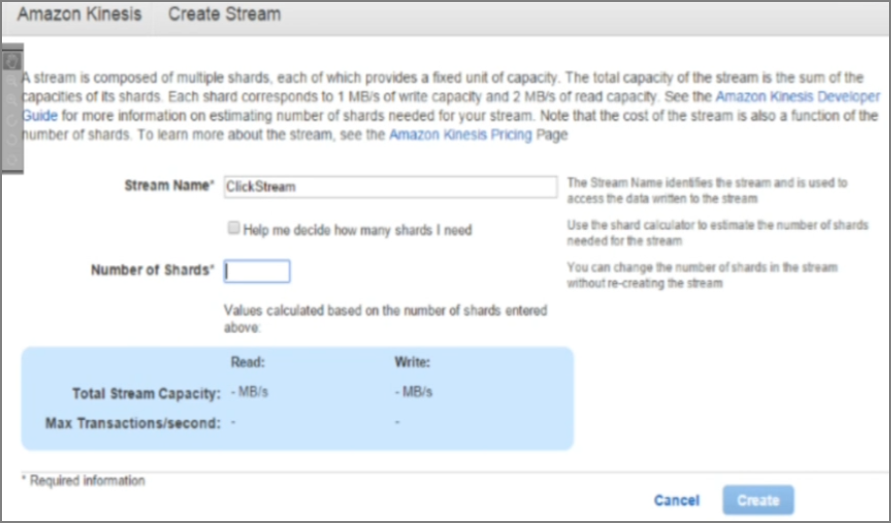The image size is (891, 523).
Task: Click the Number of Shards input box
Action: click(257, 271)
